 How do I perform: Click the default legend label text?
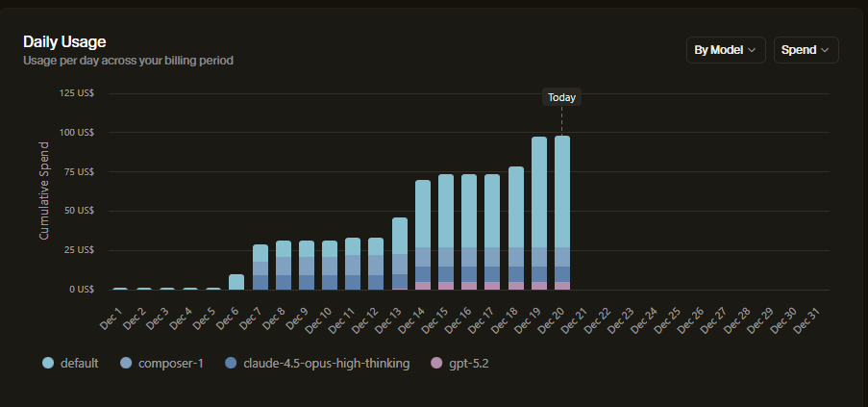click(x=79, y=363)
